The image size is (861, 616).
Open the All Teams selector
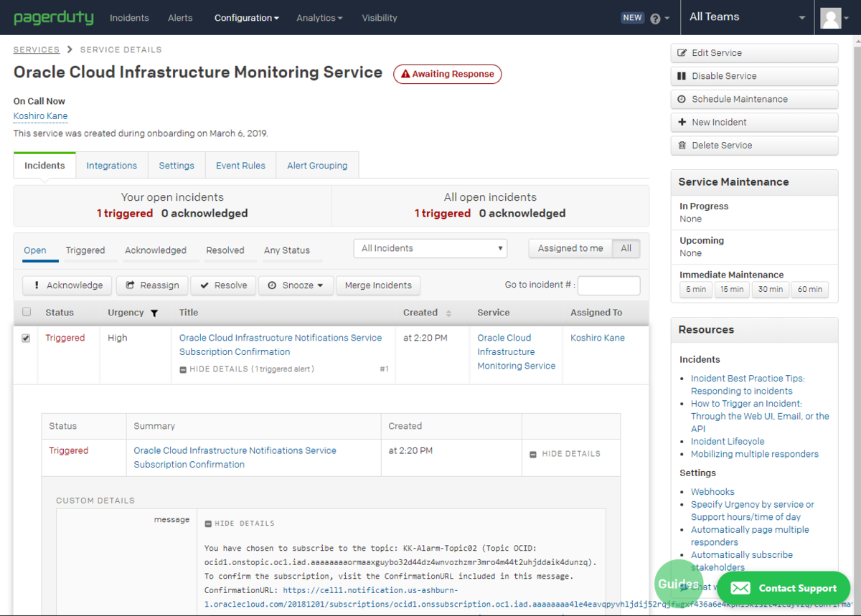point(747,17)
